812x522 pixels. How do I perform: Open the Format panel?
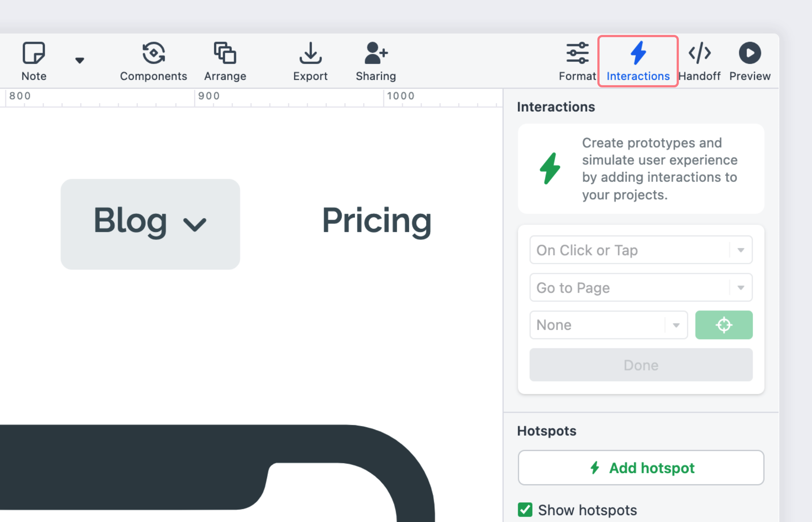(x=578, y=59)
